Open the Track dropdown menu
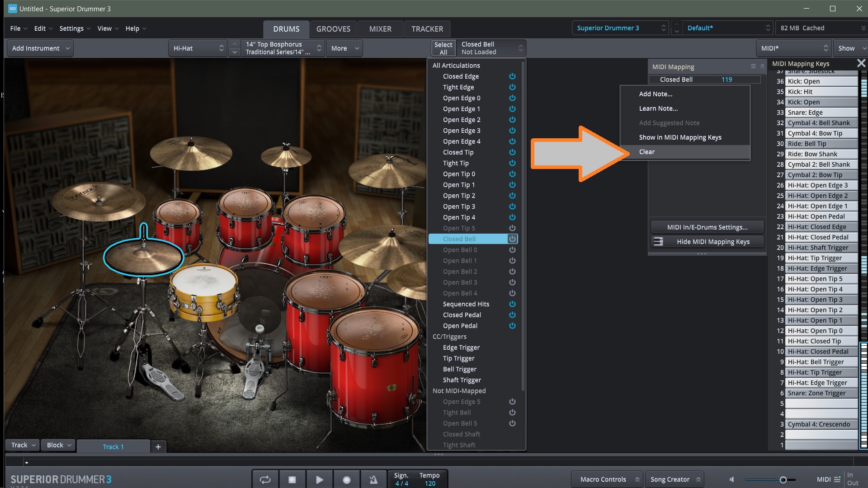The width and height of the screenshot is (868, 488). point(23,445)
